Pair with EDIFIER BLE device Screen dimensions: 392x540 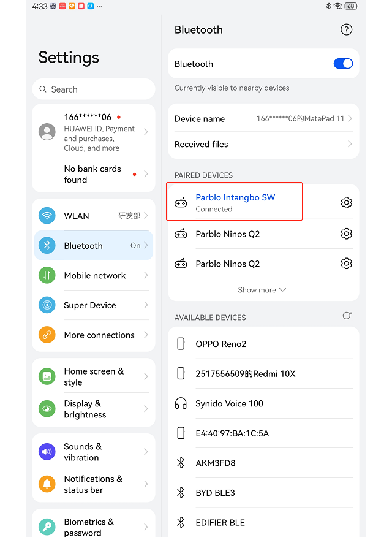(263, 522)
